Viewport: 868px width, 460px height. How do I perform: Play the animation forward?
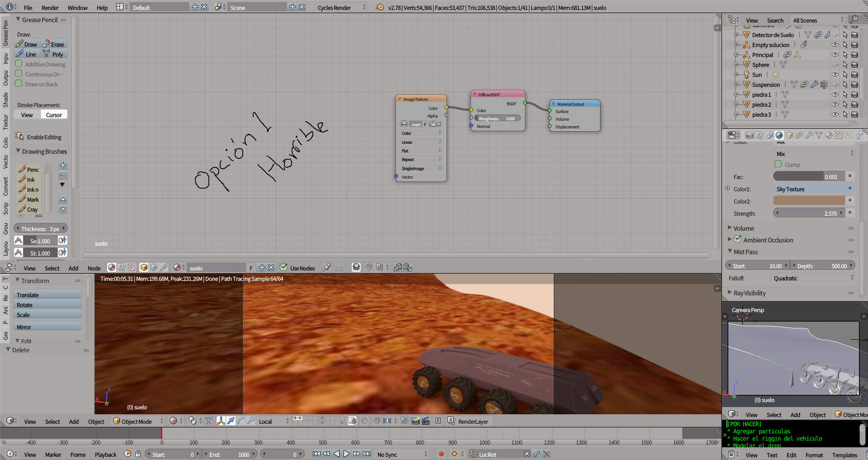pos(346,454)
